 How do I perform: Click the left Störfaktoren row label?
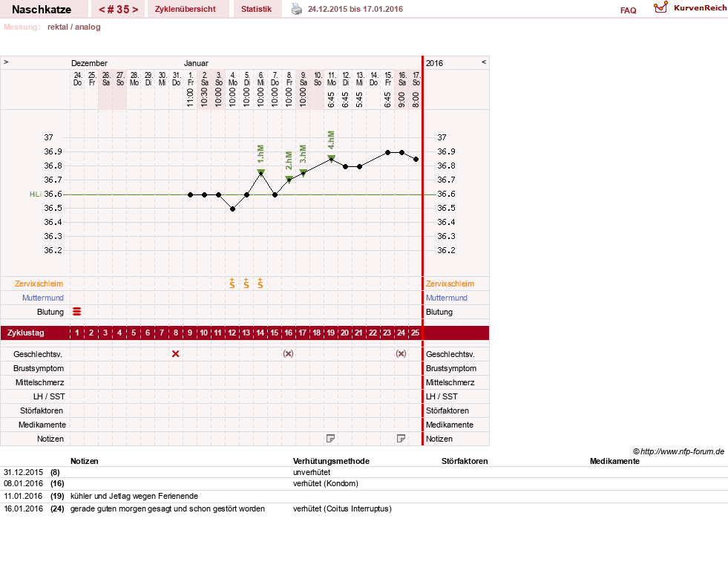(x=42, y=410)
